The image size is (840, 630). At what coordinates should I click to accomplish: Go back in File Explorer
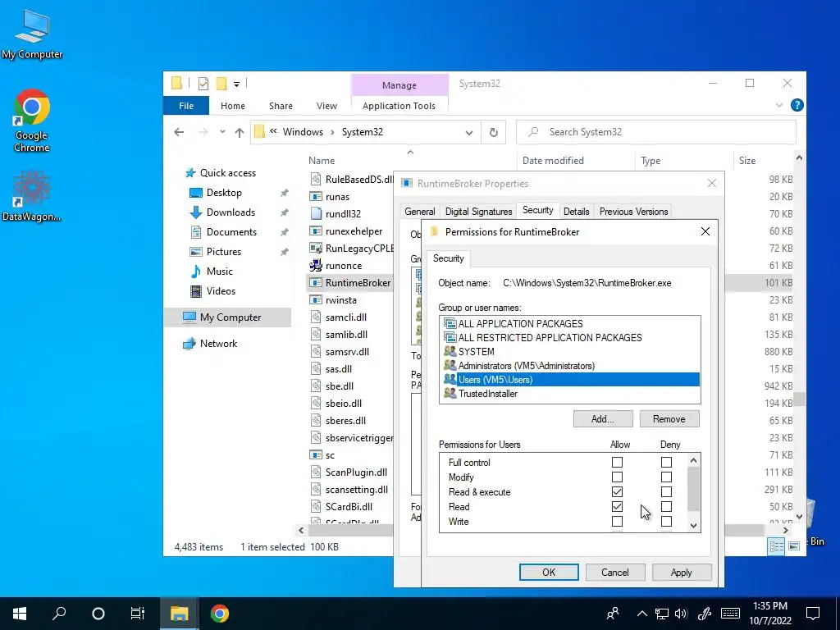[179, 132]
